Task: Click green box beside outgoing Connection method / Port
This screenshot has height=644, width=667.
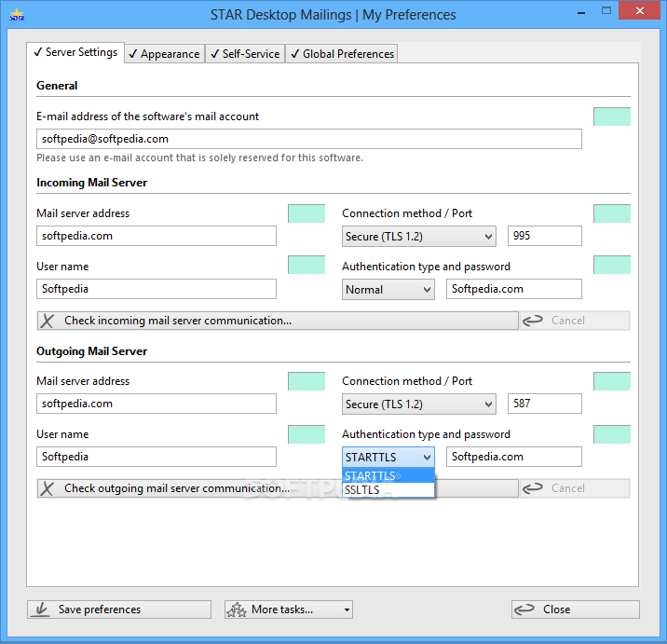Action: click(612, 381)
